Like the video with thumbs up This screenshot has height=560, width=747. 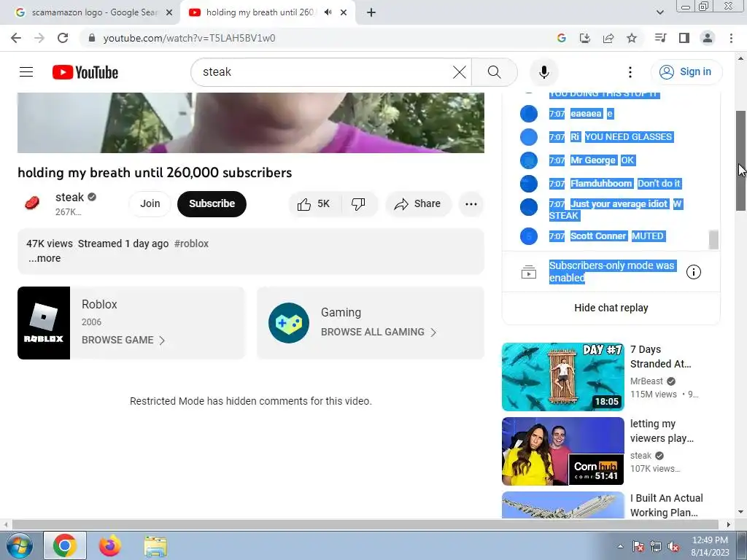[314, 204]
